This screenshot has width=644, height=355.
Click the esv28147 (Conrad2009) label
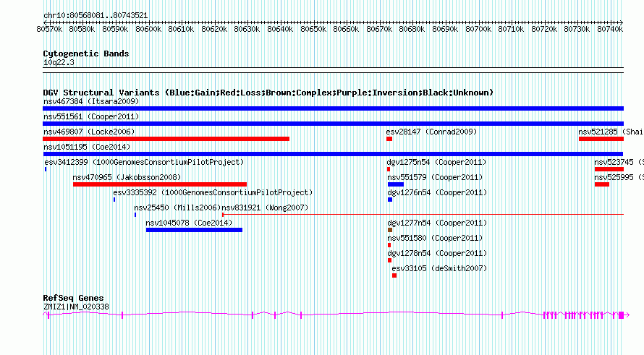(431, 132)
